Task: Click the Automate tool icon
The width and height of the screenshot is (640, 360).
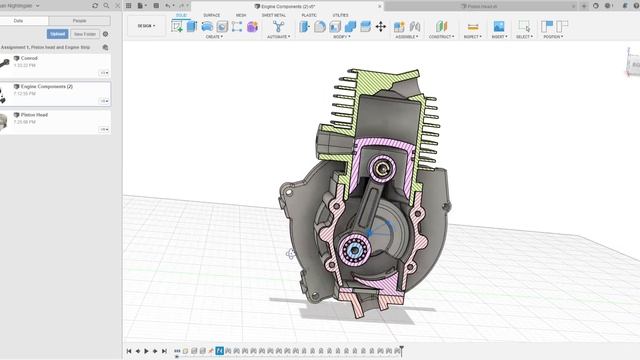Action: click(x=278, y=27)
